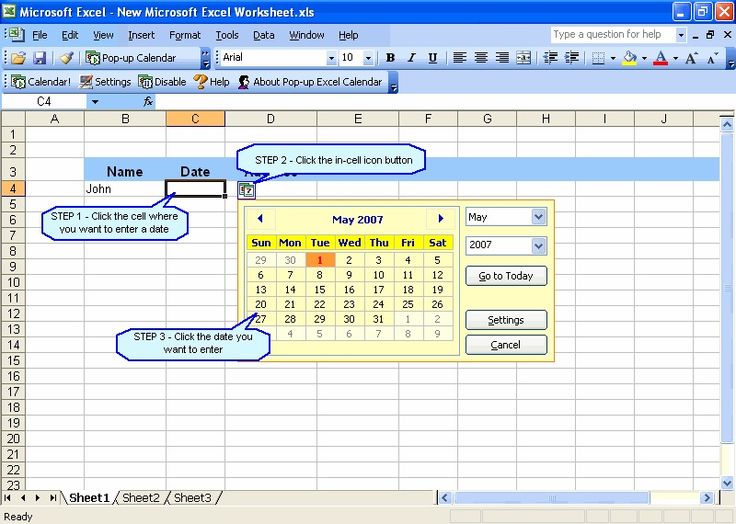Apply Fill Color paint bucket

tap(629, 58)
